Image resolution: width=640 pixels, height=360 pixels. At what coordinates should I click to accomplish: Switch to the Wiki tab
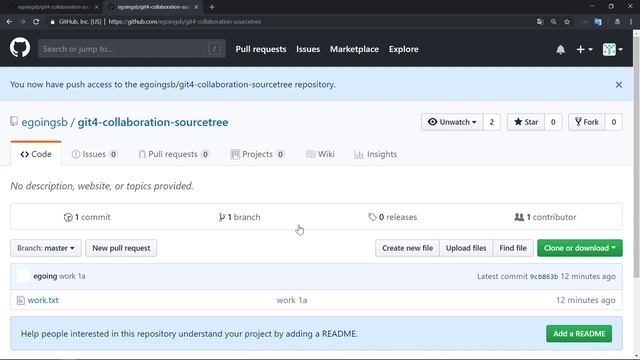pyautogui.click(x=320, y=154)
